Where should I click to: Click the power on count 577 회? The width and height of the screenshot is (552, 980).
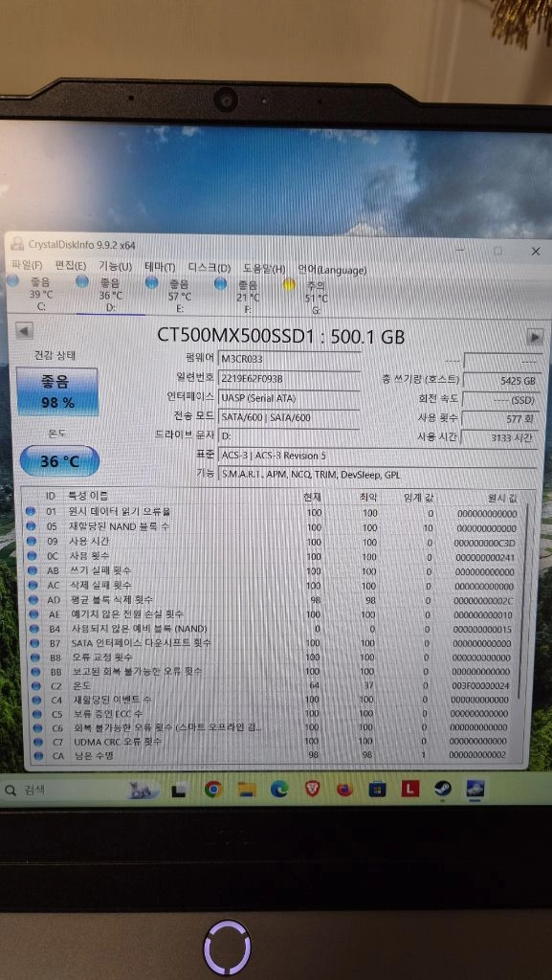tap(500, 419)
